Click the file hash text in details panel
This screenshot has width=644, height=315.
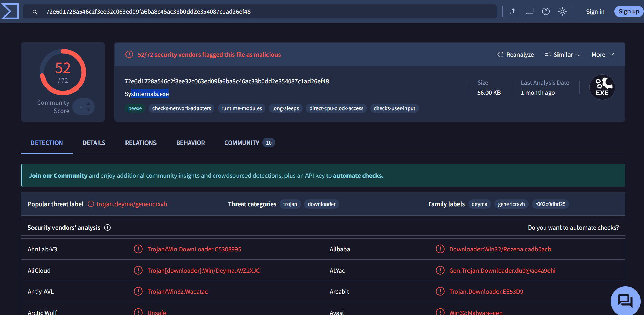pyautogui.click(x=227, y=81)
